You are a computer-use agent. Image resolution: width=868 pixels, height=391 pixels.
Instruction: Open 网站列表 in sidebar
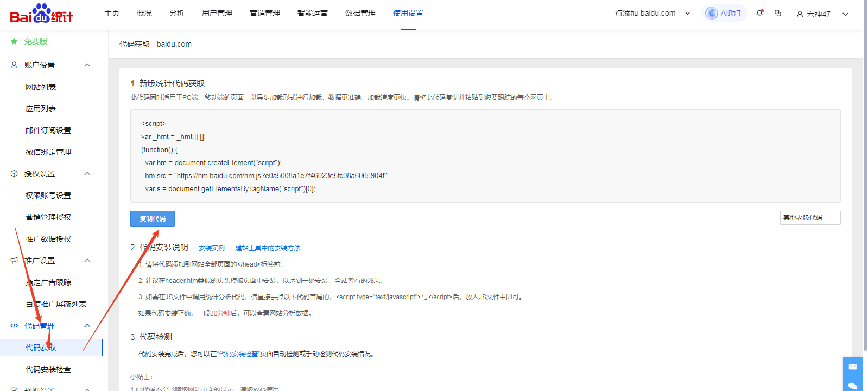tap(41, 87)
